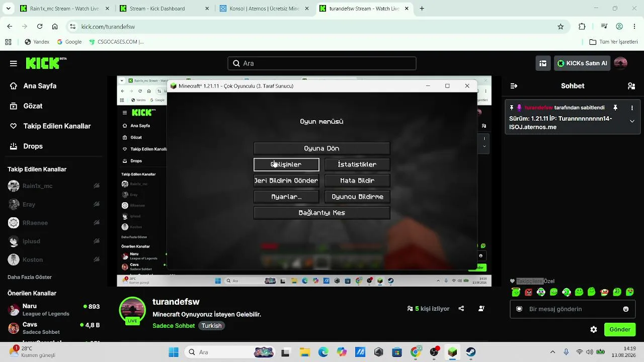Click İstatistikler in Minecraft menu
644x362 pixels.
(x=357, y=164)
